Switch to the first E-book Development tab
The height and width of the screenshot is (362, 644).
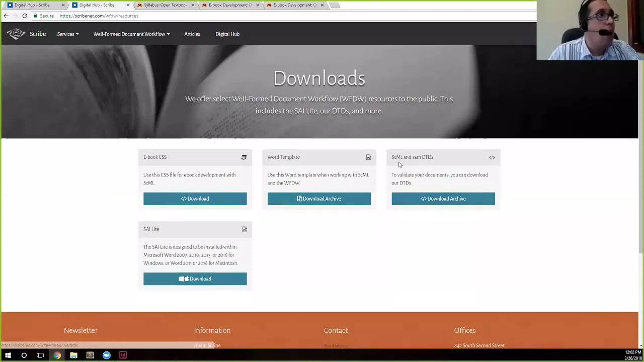tap(229, 5)
